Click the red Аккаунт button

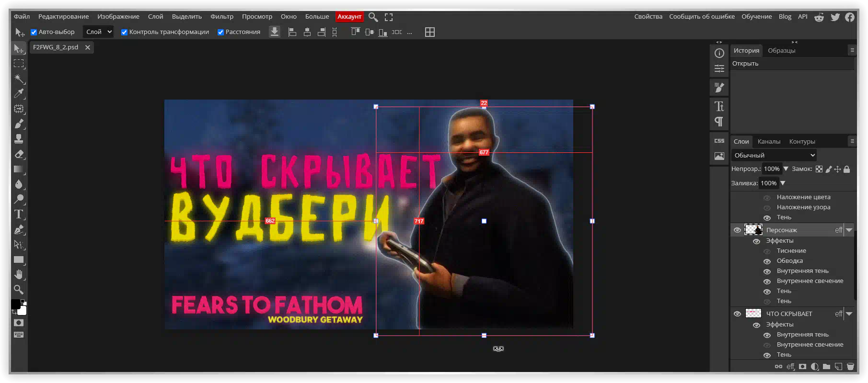(x=349, y=17)
